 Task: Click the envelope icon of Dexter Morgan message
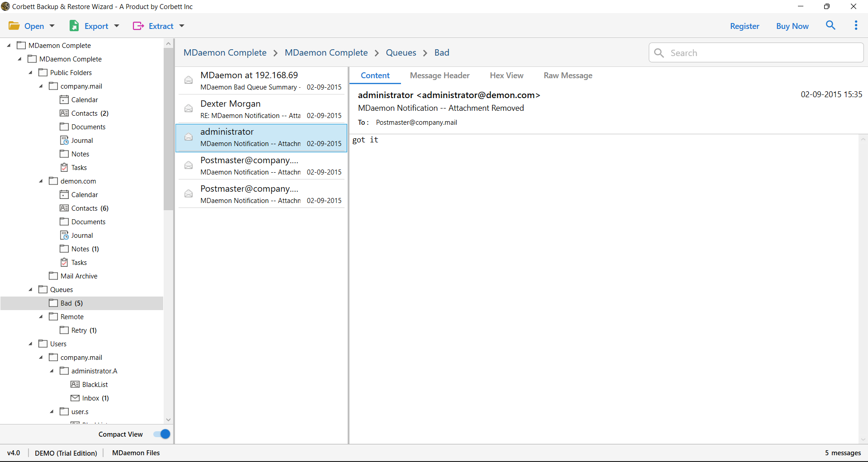pyautogui.click(x=189, y=108)
